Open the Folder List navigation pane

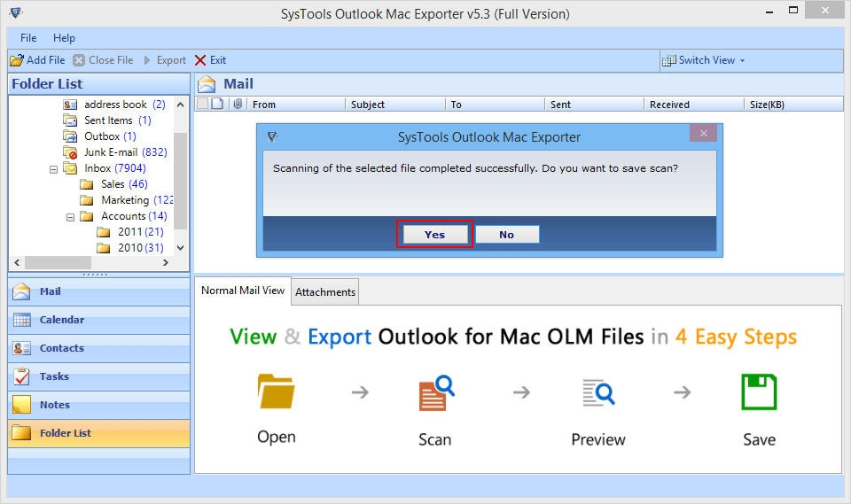pos(98,433)
